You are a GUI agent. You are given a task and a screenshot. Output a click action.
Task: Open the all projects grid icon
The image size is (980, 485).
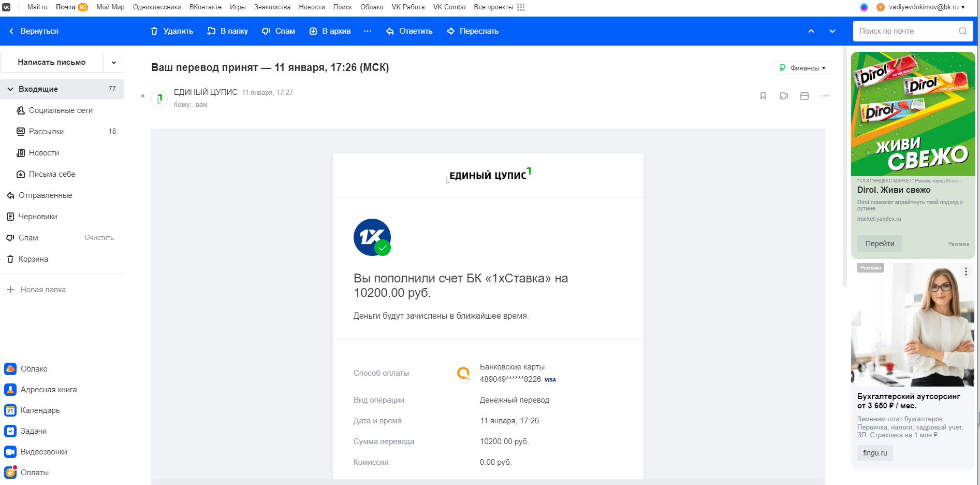[x=521, y=7]
